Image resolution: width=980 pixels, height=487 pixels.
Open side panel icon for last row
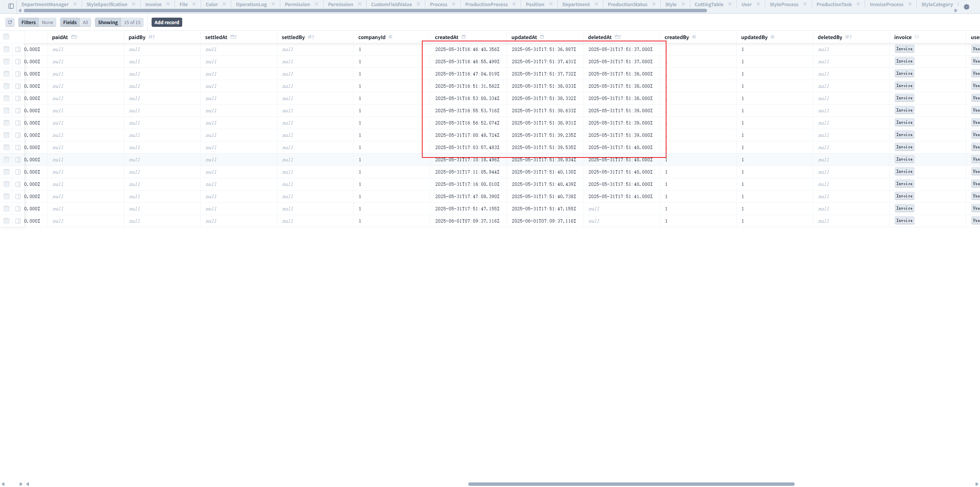click(x=18, y=221)
